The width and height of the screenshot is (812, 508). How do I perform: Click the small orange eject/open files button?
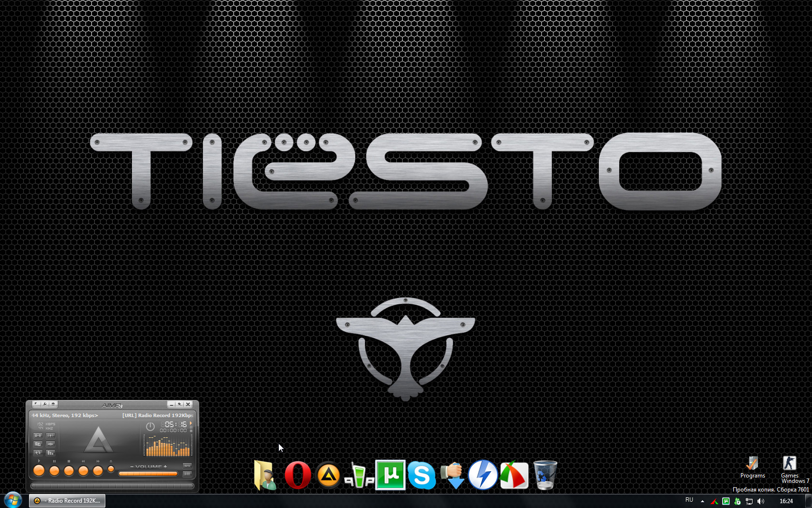point(111,469)
